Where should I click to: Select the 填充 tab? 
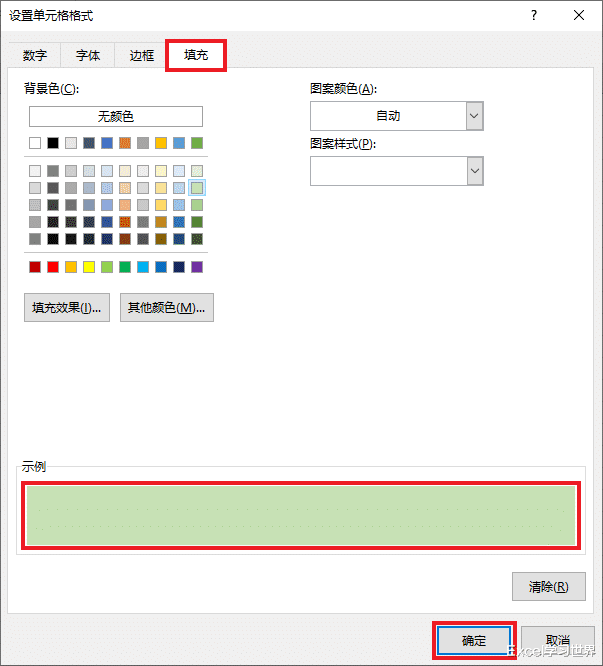196,55
